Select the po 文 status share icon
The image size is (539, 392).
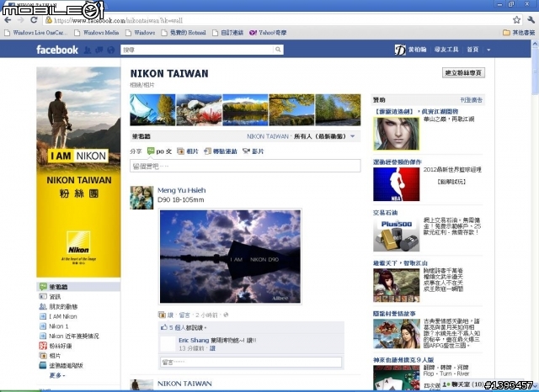pos(151,151)
